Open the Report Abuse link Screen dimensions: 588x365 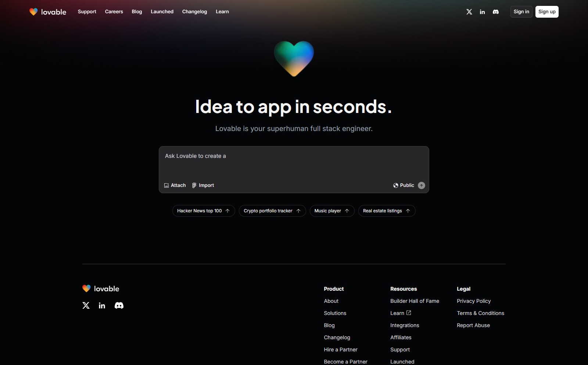[x=473, y=325]
